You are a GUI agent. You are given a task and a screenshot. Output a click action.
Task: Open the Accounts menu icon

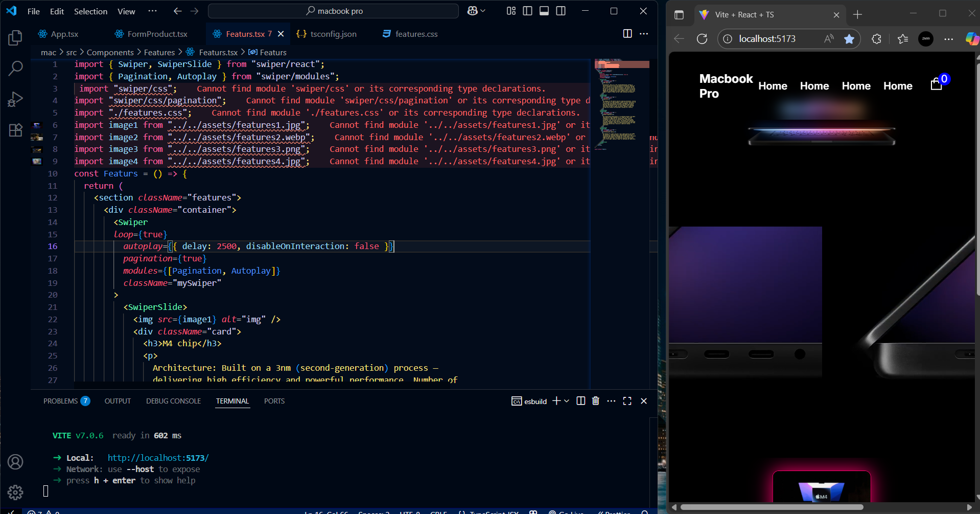point(15,462)
